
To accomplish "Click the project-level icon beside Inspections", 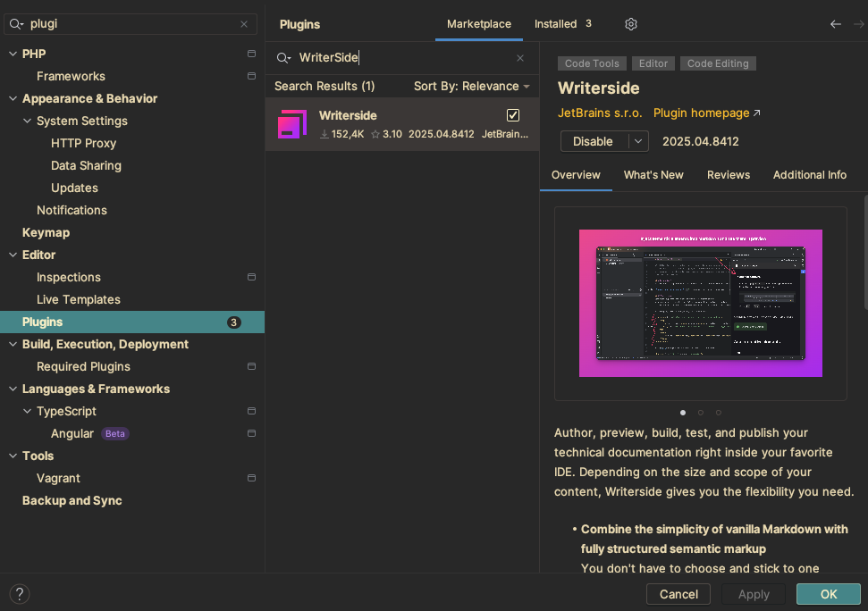I will click(x=251, y=278).
